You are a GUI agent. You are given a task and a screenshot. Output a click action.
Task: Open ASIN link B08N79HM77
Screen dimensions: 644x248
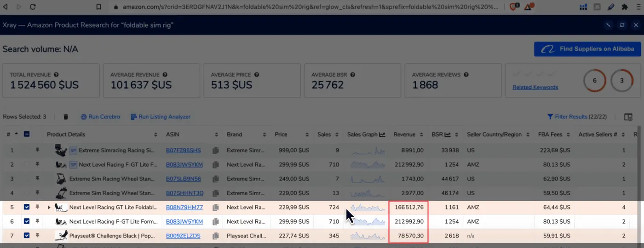pos(184,208)
